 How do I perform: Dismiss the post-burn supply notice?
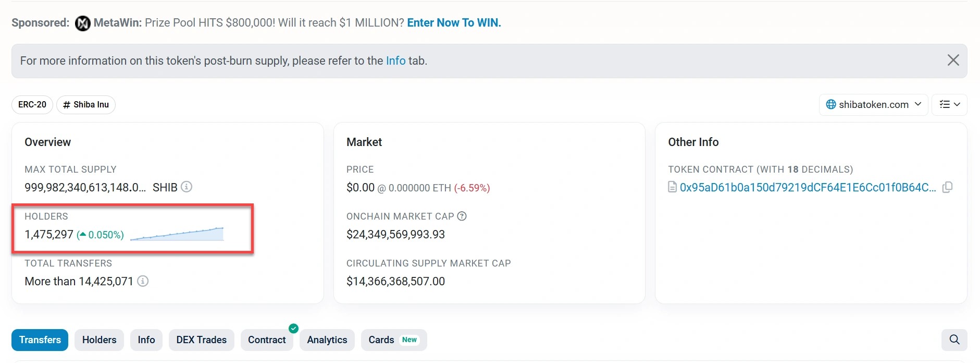pyautogui.click(x=953, y=60)
